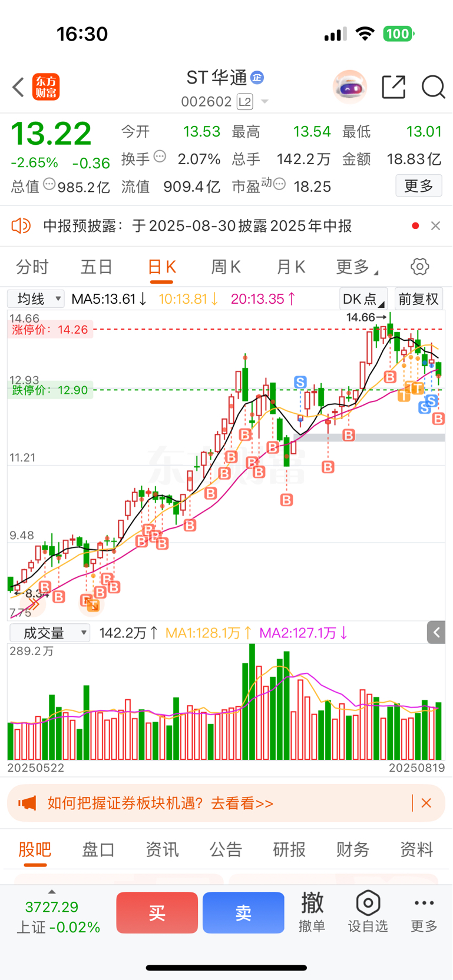This screenshot has width=453, height=980.
Task: Close the 证券板块机遇 banner
Action: pyautogui.click(x=426, y=803)
